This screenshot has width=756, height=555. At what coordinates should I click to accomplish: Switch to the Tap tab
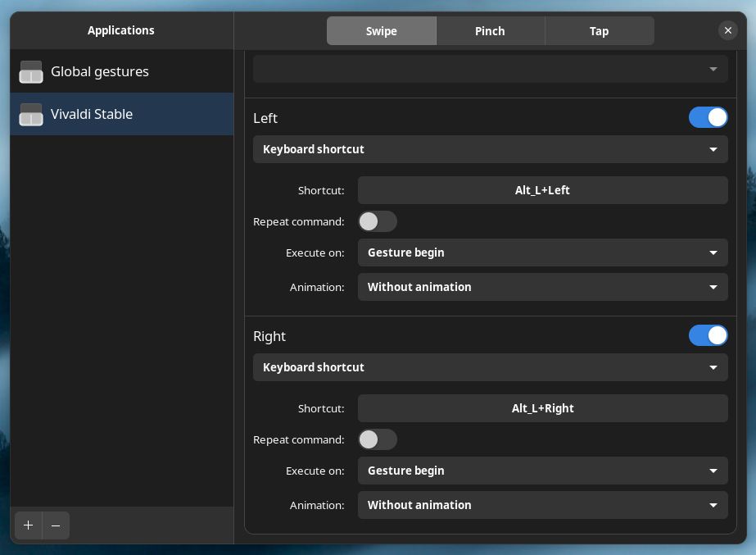pos(599,30)
